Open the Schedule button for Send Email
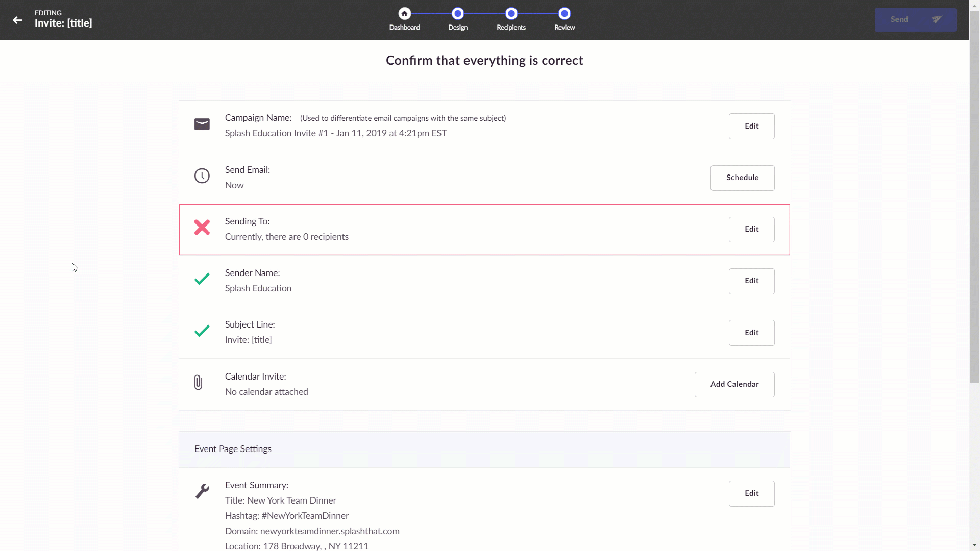 pyautogui.click(x=742, y=178)
